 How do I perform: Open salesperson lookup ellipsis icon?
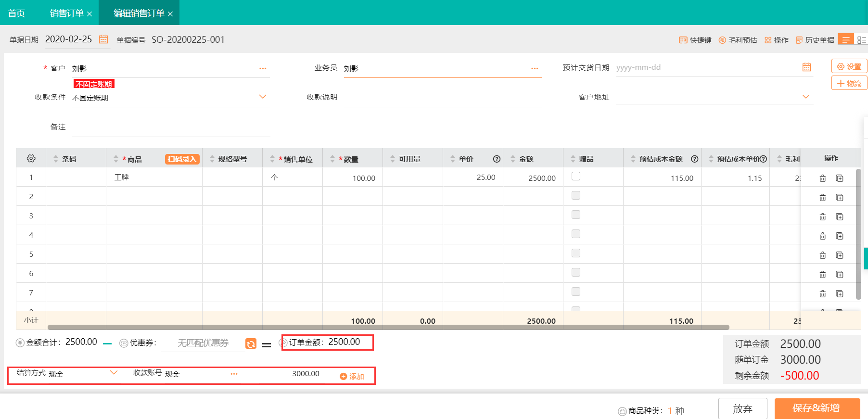pos(535,68)
